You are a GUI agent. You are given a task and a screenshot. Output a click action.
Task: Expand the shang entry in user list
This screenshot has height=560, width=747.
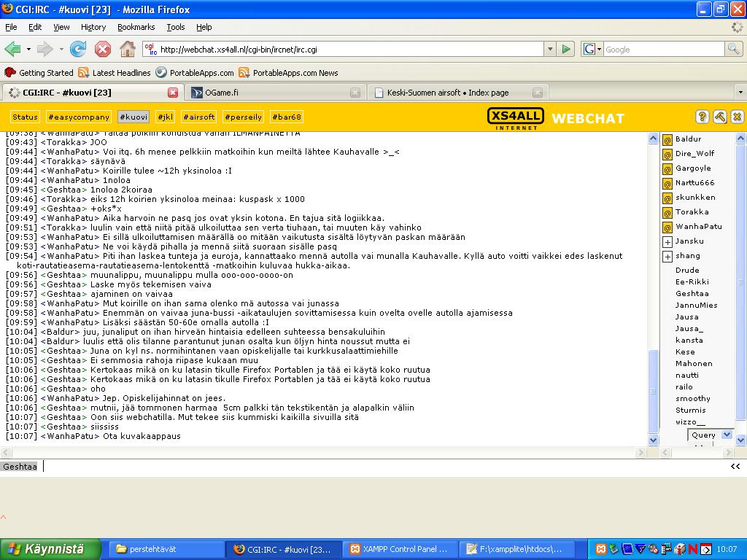pos(667,256)
